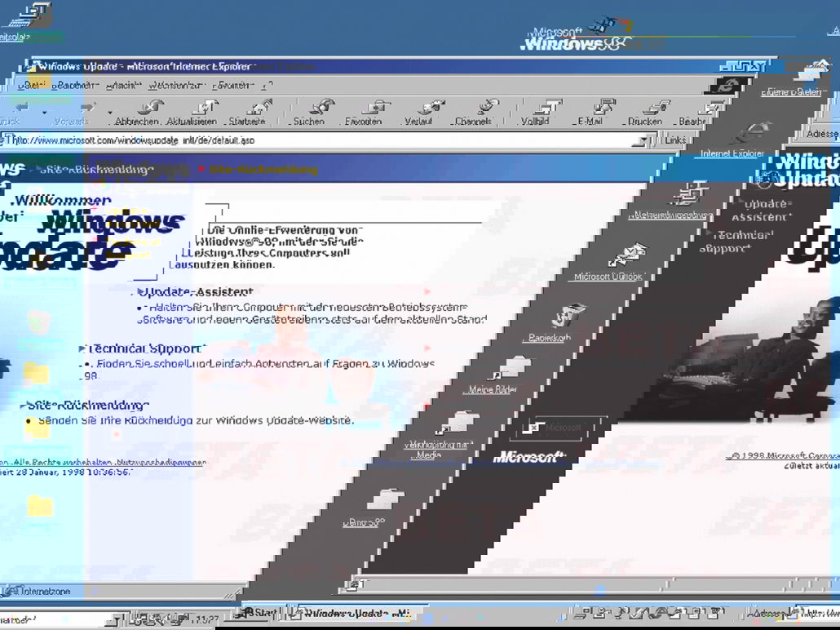Go to the Startseite home page

click(x=247, y=113)
